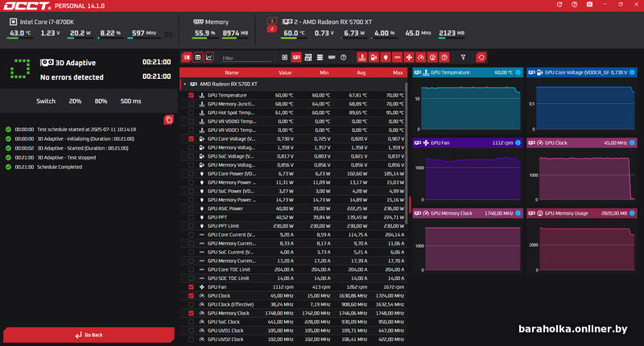Screen dimensions: 644x346
Task: Click the GPU Clock graph header
Action: click(582, 143)
